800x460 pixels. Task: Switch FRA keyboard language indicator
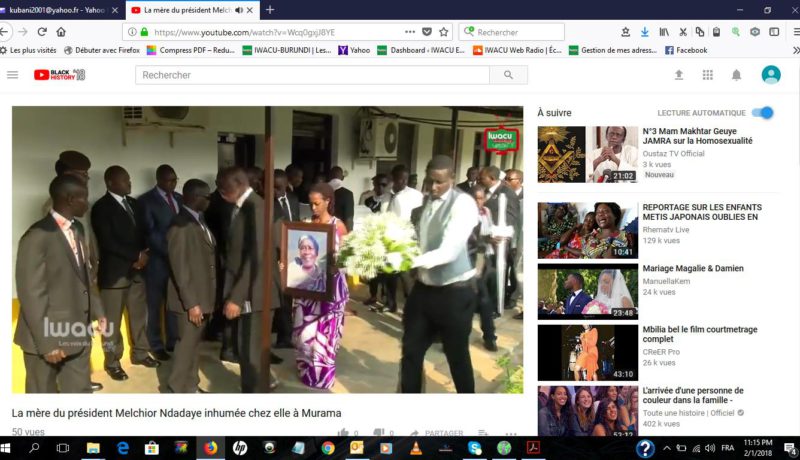click(728, 448)
